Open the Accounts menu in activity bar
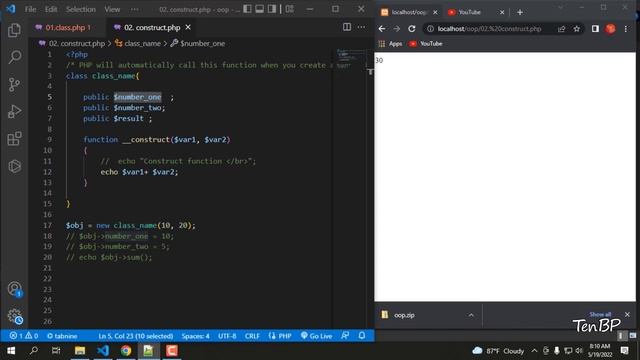Image resolution: width=640 pixels, height=360 pixels. click(x=14, y=289)
